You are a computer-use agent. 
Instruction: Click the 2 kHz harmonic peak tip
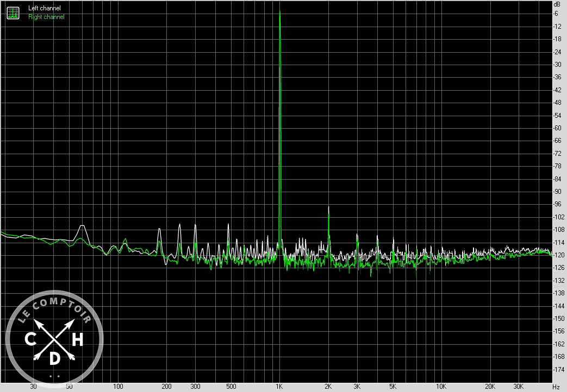[x=328, y=207]
